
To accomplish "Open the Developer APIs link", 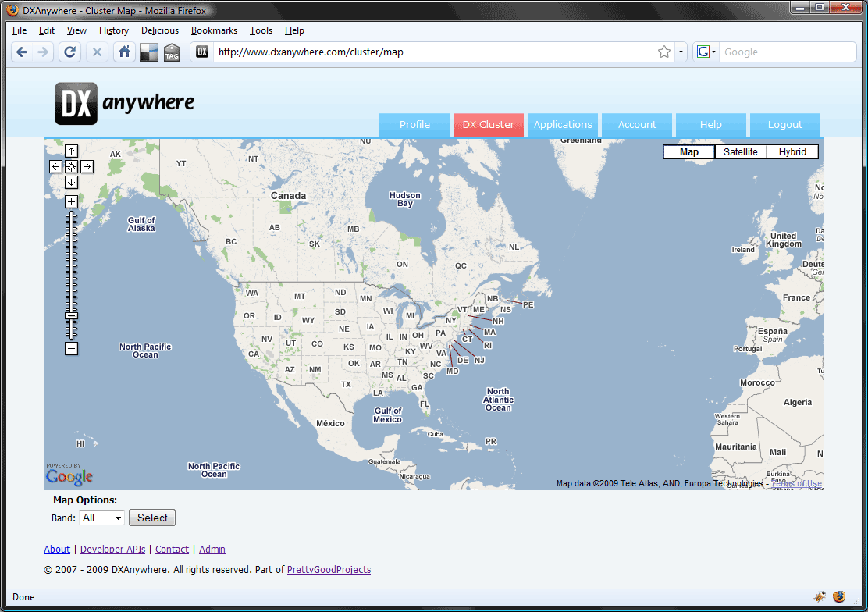I will pos(112,550).
